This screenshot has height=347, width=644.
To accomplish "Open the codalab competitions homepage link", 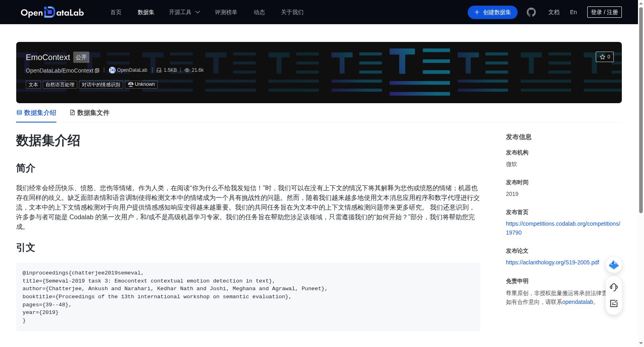I will [563, 228].
